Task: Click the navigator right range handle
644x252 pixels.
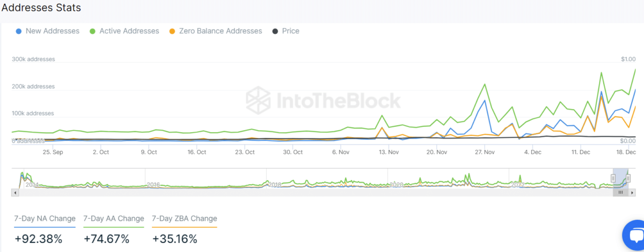Action: pyautogui.click(x=628, y=178)
